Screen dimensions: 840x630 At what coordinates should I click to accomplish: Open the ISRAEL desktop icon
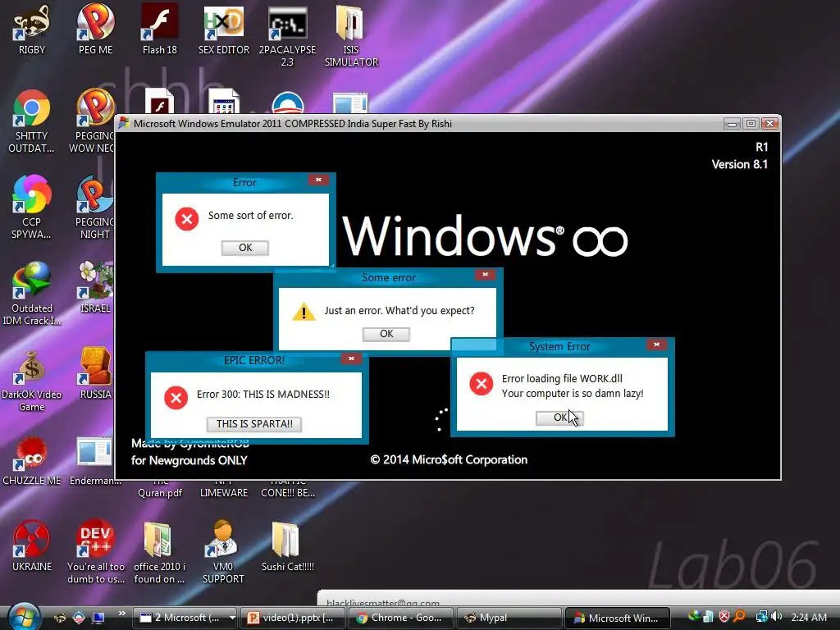pyautogui.click(x=95, y=288)
